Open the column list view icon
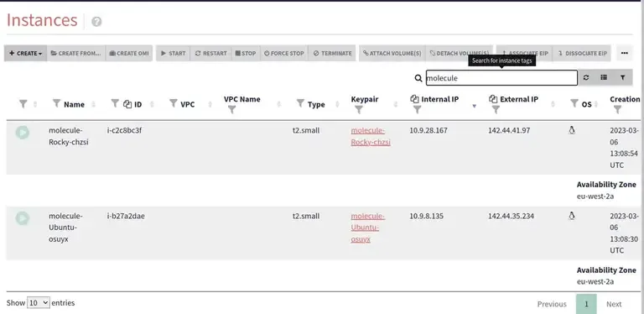 tap(604, 78)
